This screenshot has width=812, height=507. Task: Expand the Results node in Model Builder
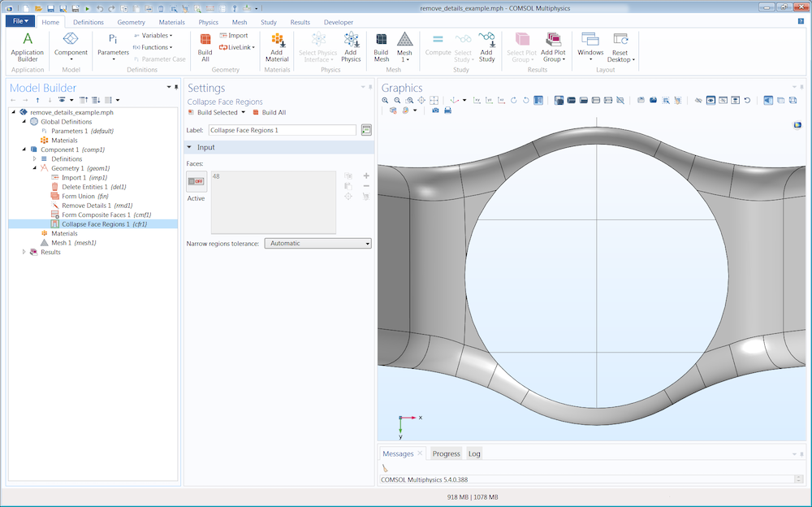24,252
